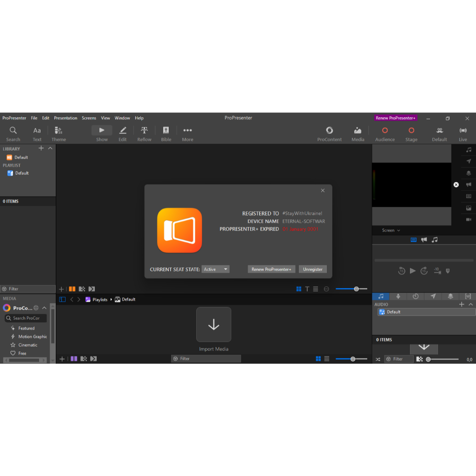476x476 pixels.
Task: Open the Theme tool
Action: [59, 134]
